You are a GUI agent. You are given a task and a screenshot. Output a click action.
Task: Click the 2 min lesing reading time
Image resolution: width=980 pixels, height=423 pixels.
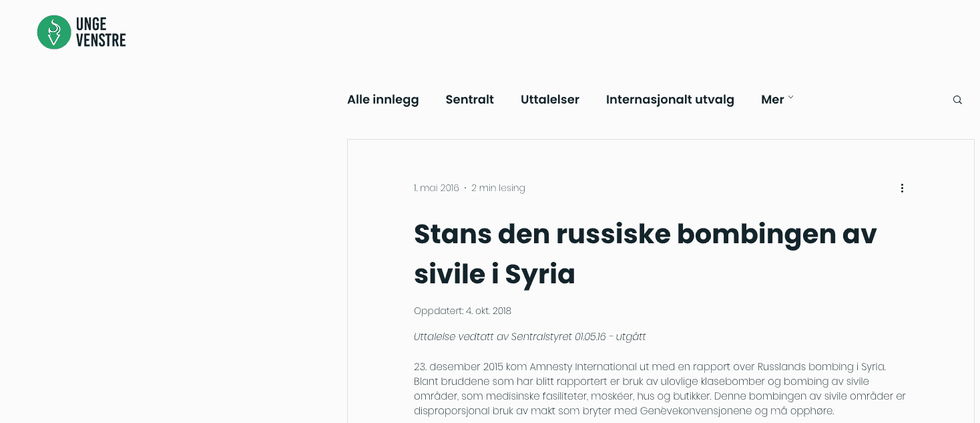[498, 188]
